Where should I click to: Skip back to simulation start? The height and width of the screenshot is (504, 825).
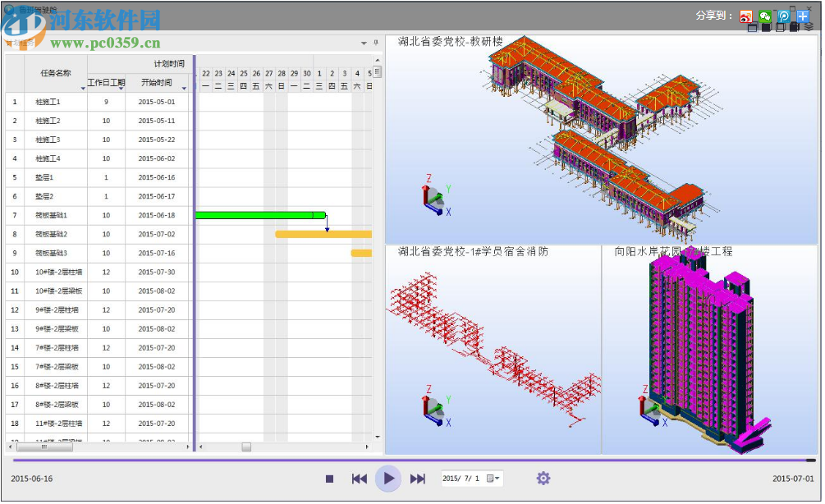360,479
